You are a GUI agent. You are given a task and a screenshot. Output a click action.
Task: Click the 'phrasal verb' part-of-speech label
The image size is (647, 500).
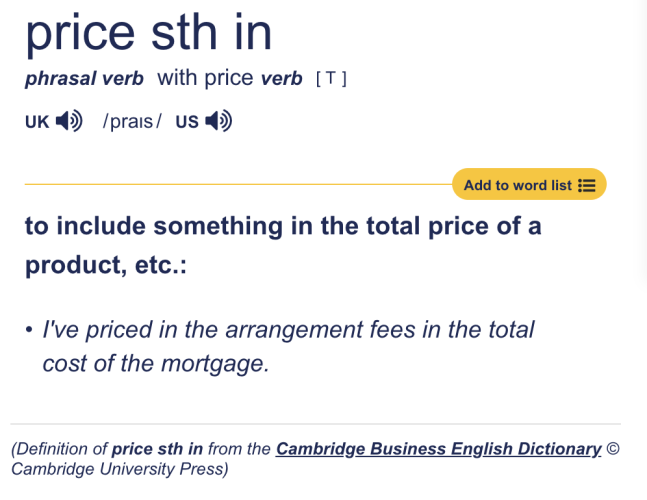tap(84, 78)
